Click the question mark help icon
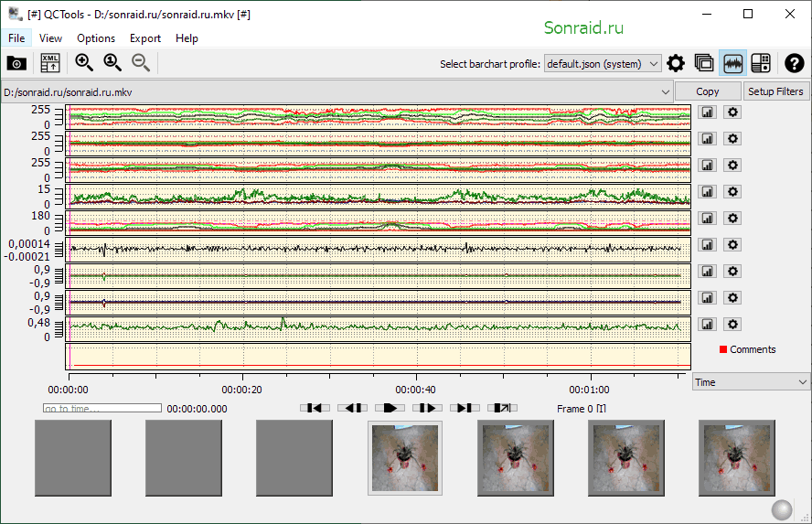 point(795,63)
